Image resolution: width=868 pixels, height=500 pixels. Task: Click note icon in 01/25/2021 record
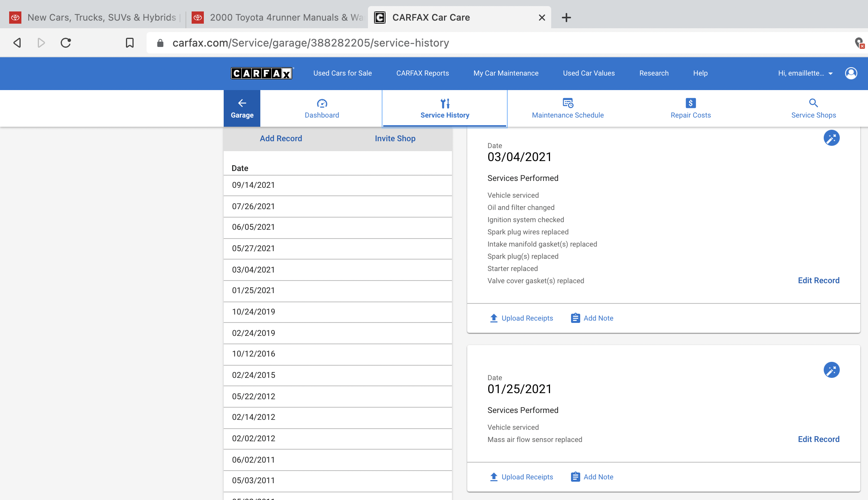click(x=575, y=477)
